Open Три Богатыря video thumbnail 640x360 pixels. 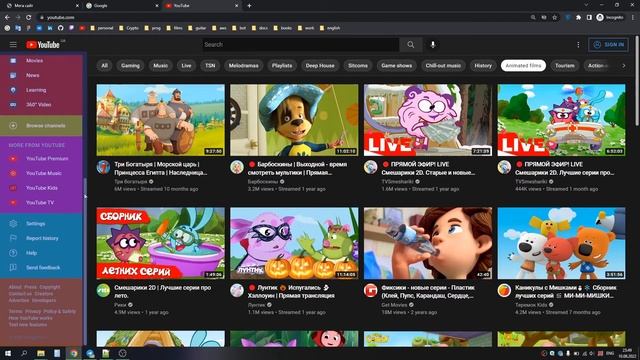[x=160, y=120]
